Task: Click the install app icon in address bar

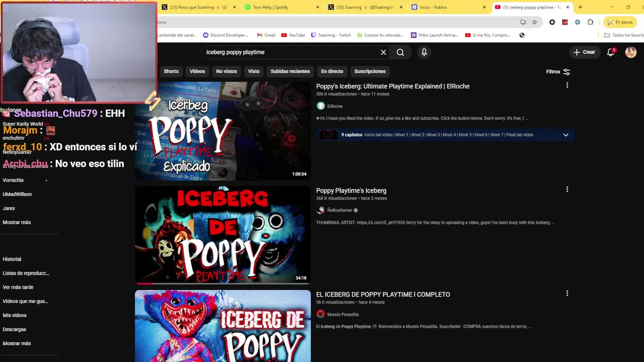Action: click(523, 22)
